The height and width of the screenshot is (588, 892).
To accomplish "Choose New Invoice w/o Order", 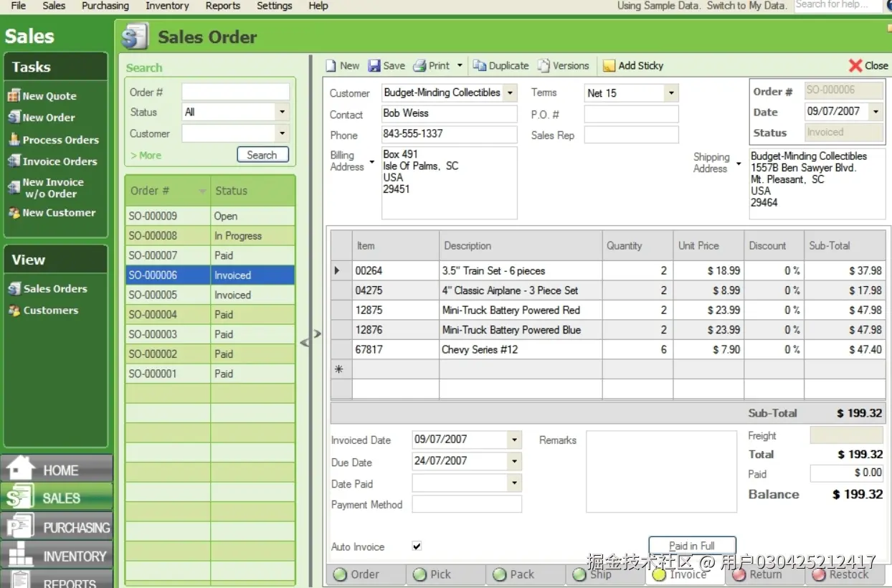I will (46, 188).
